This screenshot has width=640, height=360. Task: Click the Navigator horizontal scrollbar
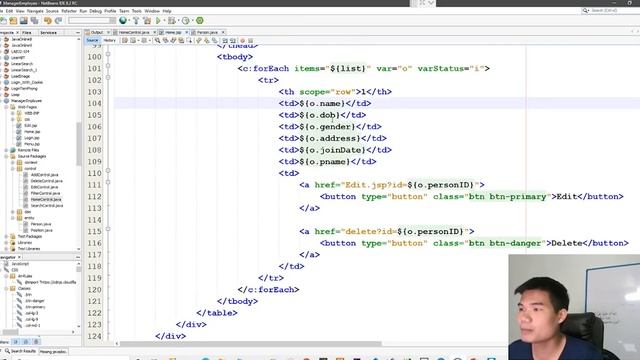point(10,332)
